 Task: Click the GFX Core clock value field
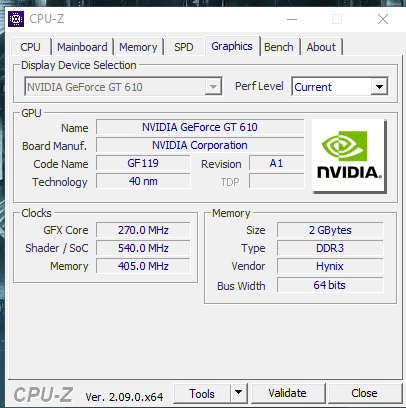coord(143,230)
